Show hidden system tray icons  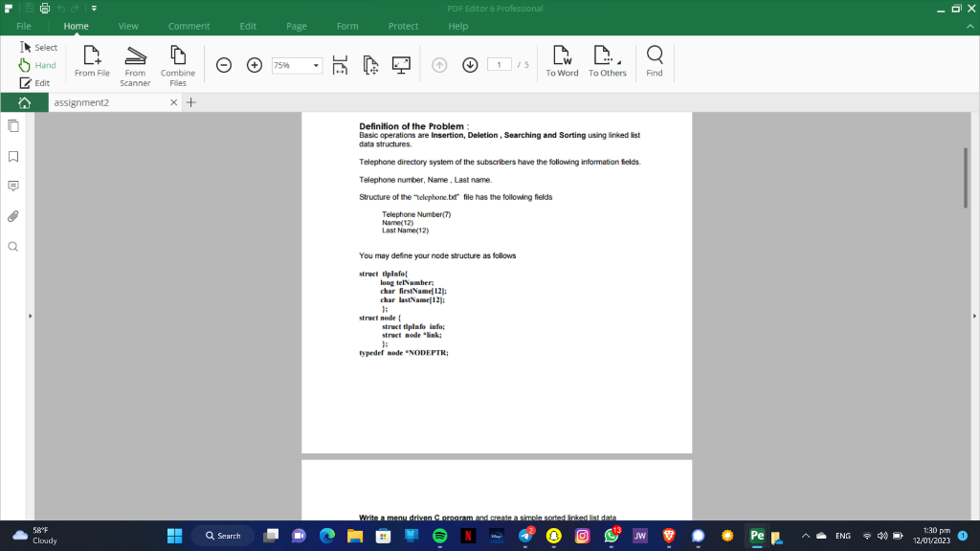pos(806,536)
